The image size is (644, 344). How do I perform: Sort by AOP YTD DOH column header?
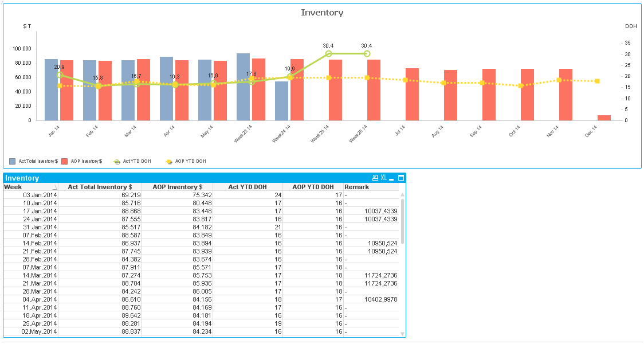point(313,187)
